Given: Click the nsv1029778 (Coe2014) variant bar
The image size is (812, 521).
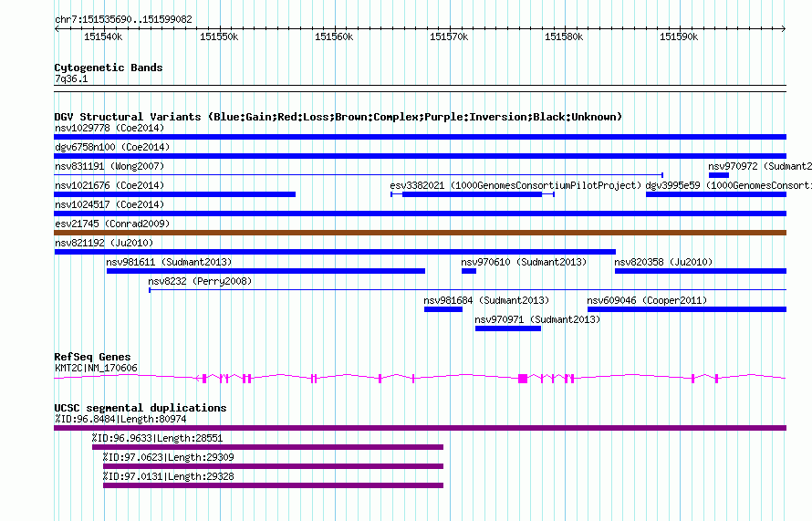Looking at the screenshot, I should pyautogui.click(x=420, y=137).
